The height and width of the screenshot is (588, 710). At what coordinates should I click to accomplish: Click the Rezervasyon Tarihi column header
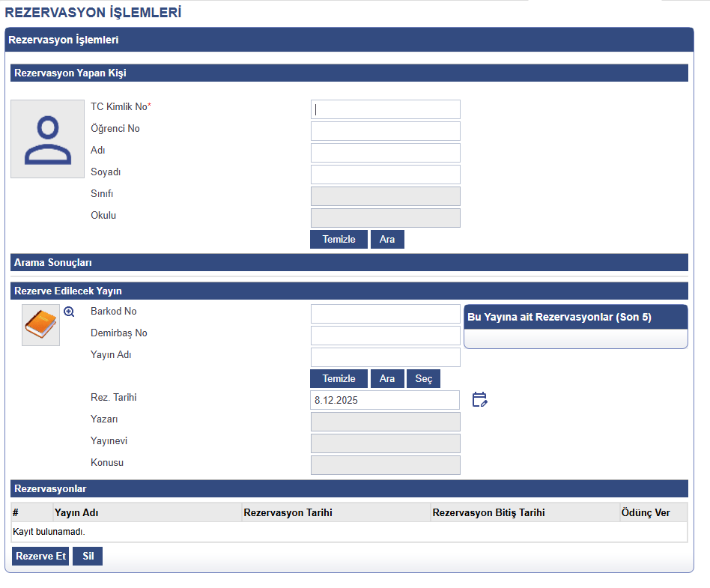(x=288, y=513)
